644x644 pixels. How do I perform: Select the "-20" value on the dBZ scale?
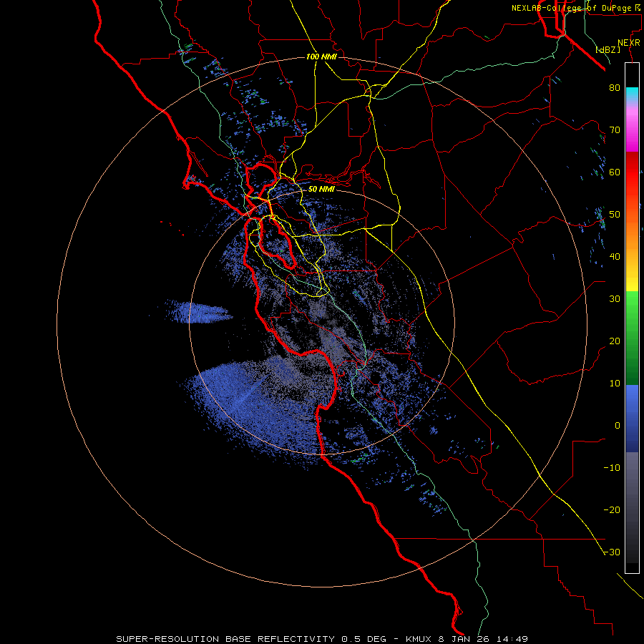[612, 509]
